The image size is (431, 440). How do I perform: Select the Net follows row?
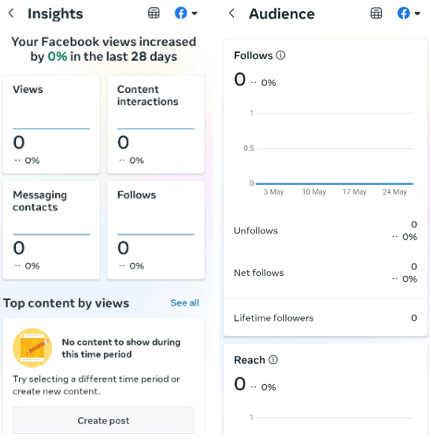(325, 273)
